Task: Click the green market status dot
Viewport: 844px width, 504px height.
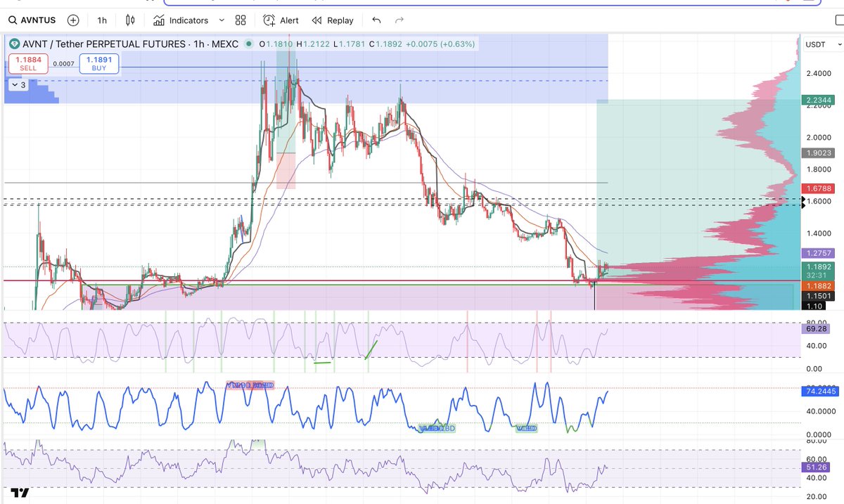Action: (x=248, y=44)
